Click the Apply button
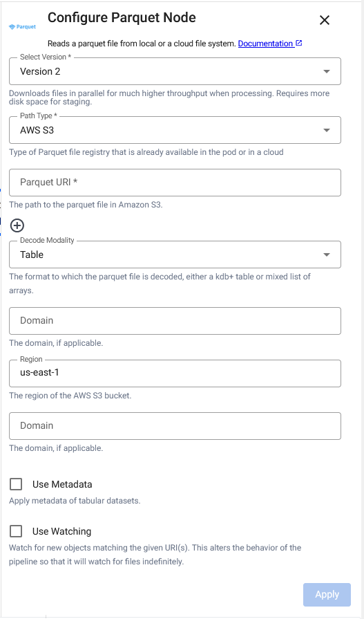The image size is (364, 619). pos(327,595)
